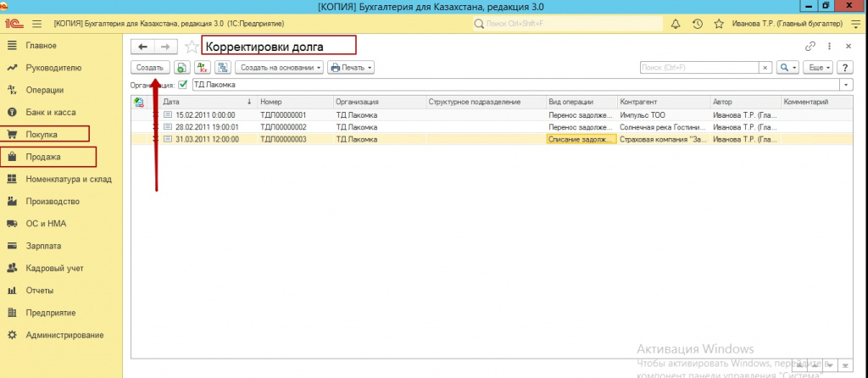This screenshot has height=378, width=868.
Task: Sort by Вид операции column header
Action: click(581, 102)
